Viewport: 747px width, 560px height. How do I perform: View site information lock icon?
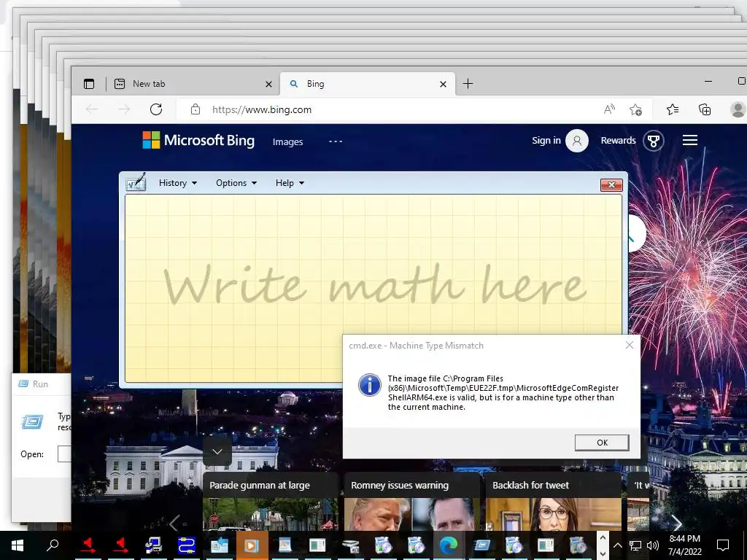coord(196,109)
